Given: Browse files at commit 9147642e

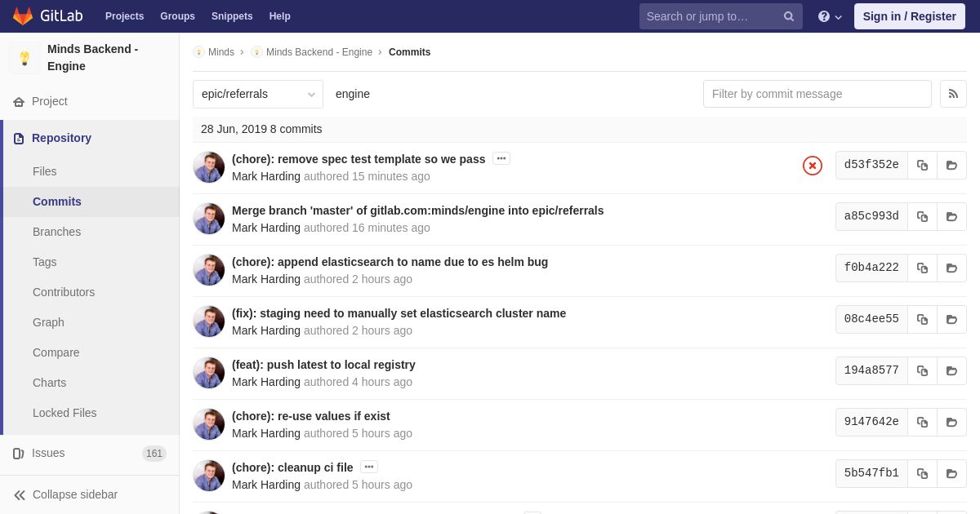Looking at the screenshot, I should point(951,422).
